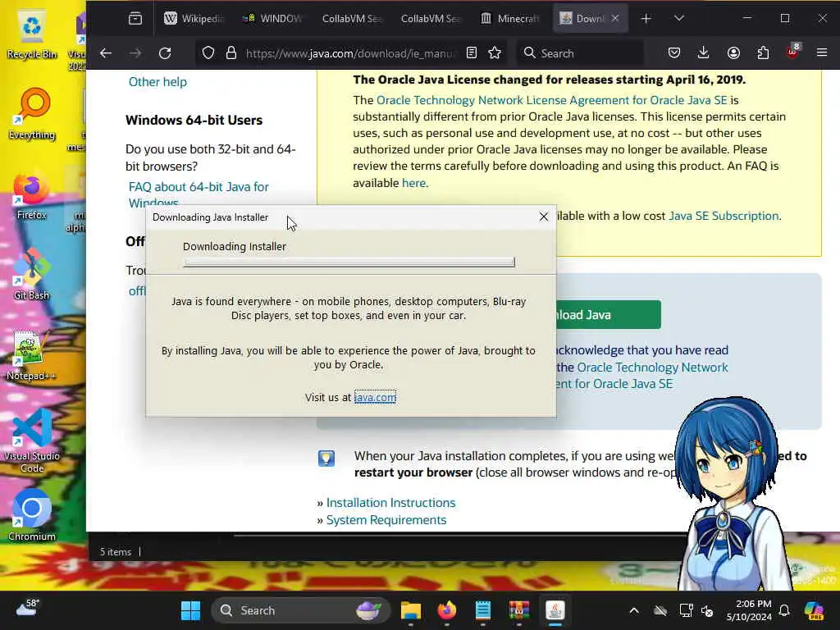Open the blue notepad app on taskbar
Viewport: 840px width, 630px height.
tap(482, 610)
